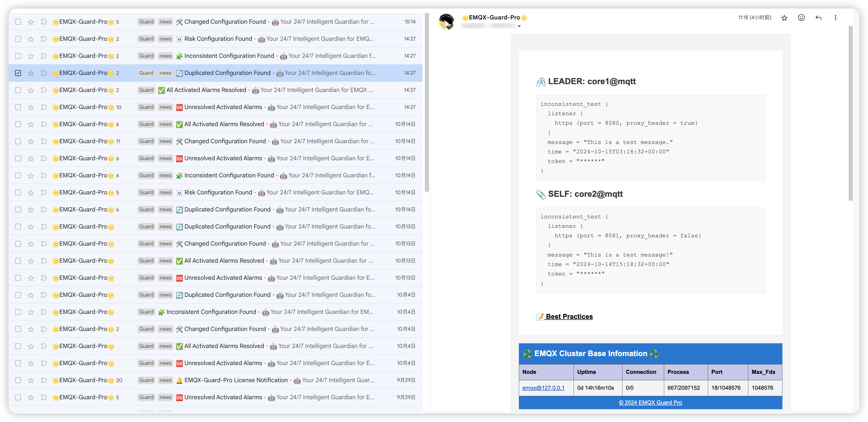Screen dimensions: 868x422
Task: Star the 14:27 Unresolved Activated Alarms email
Action: [x=31, y=107]
